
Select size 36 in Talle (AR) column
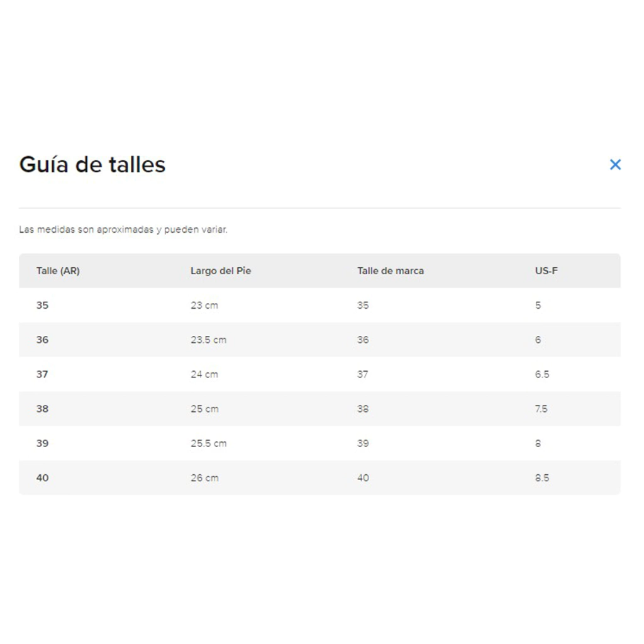pos(42,340)
